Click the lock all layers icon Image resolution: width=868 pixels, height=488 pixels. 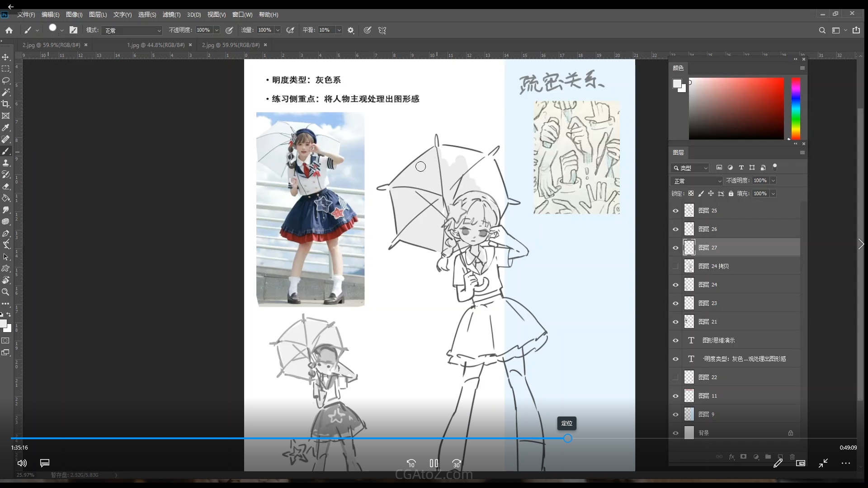pos(731,193)
